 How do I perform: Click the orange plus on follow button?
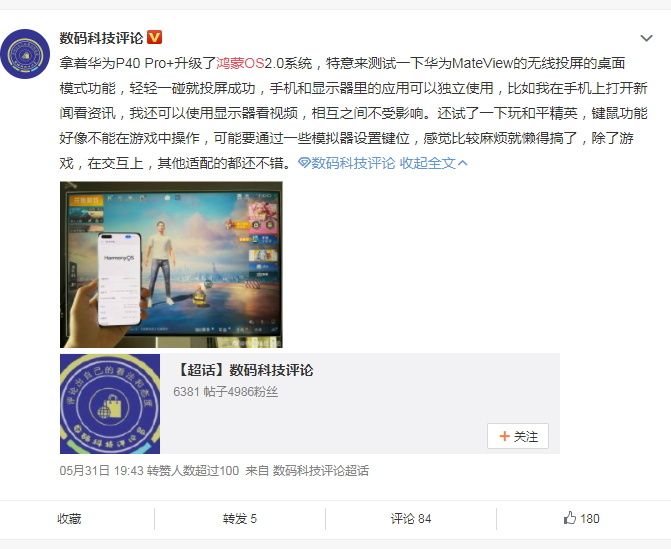tap(505, 436)
